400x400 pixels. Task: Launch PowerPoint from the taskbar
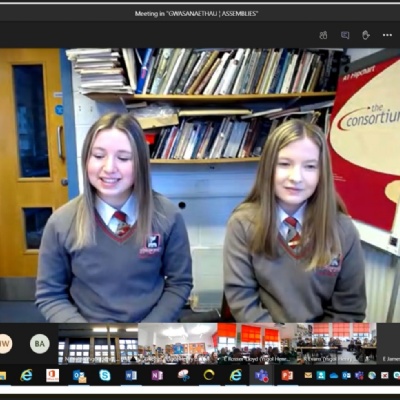(x=287, y=376)
